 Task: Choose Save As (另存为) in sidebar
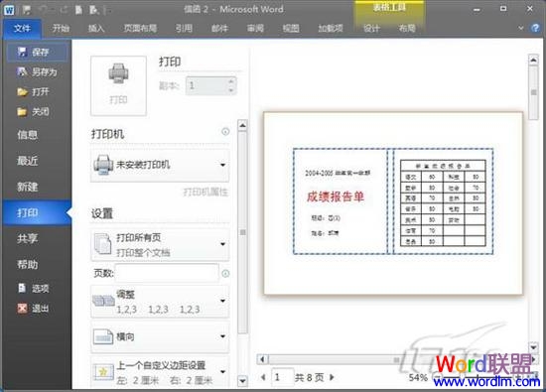(37, 72)
